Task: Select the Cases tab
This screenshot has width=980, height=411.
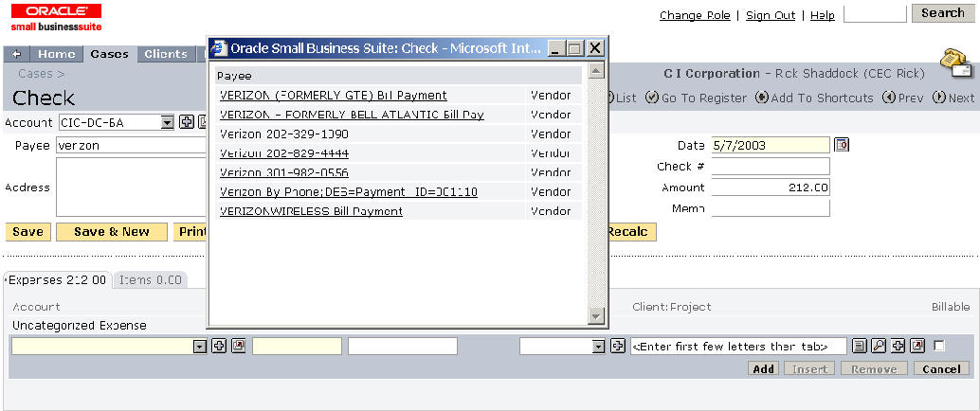Action: pos(109,54)
